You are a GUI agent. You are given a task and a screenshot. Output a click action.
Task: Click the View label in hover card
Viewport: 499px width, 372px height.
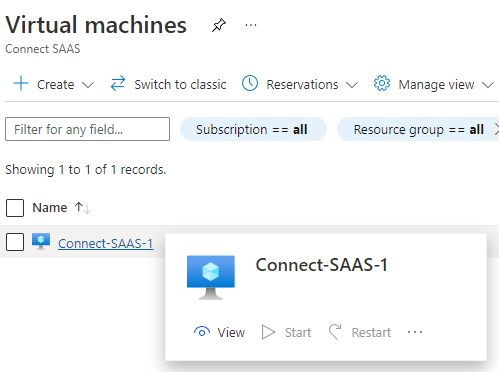[x=231, y=332]
